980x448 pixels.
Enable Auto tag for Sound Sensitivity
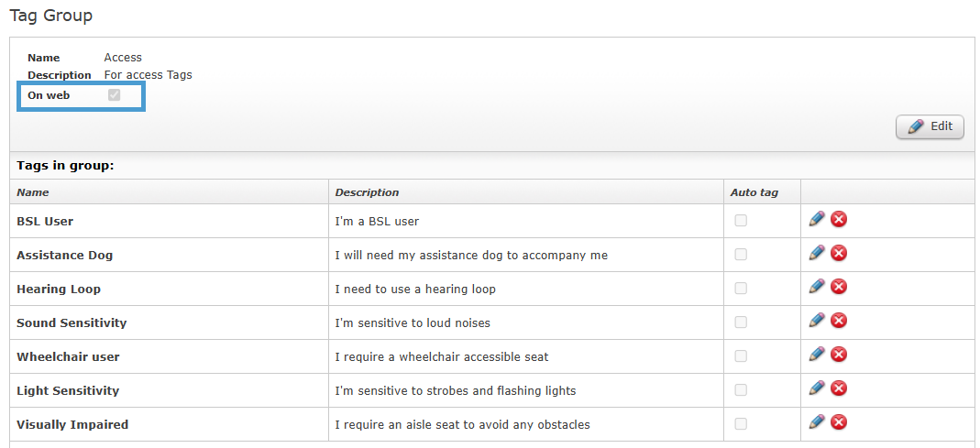(x=741, y=322)
